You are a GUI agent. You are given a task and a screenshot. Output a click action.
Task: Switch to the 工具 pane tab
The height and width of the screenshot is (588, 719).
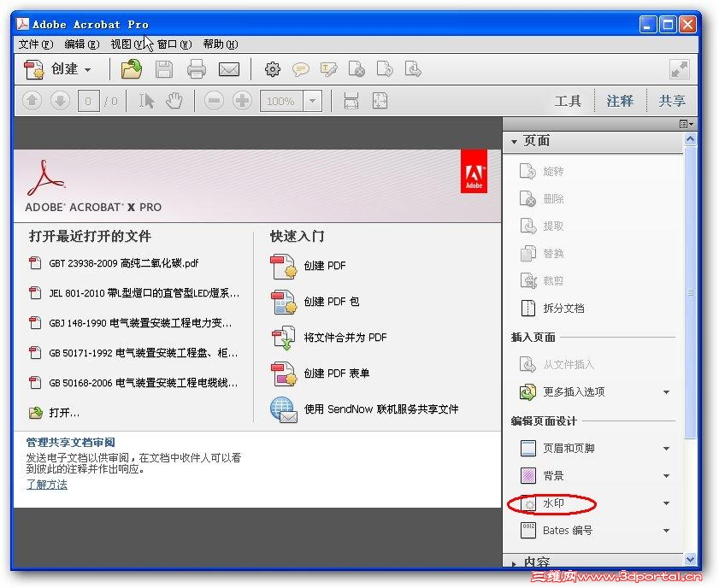(568, 101)
